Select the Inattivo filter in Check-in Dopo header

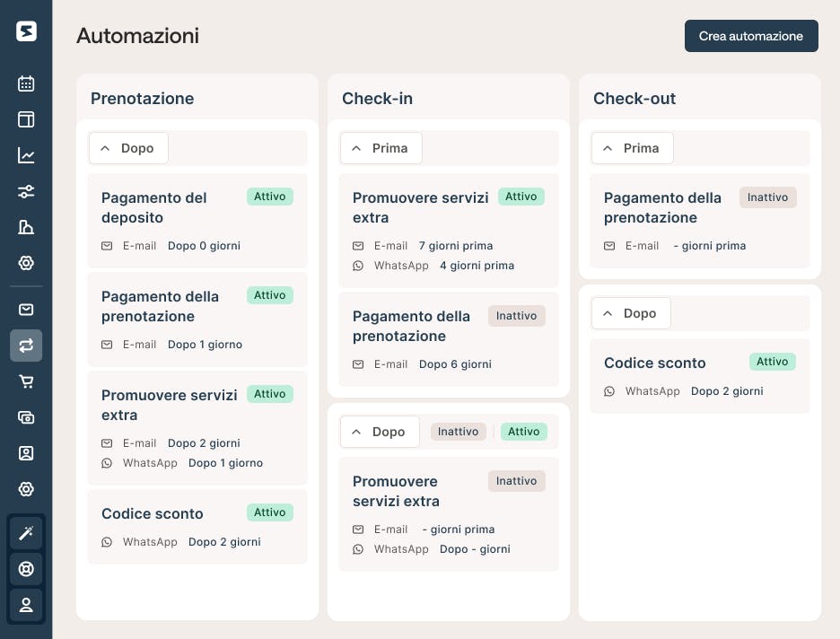(458, 432)
